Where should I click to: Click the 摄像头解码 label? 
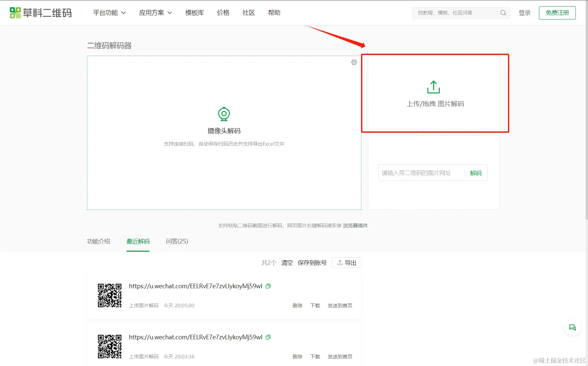tap(224, 131)
